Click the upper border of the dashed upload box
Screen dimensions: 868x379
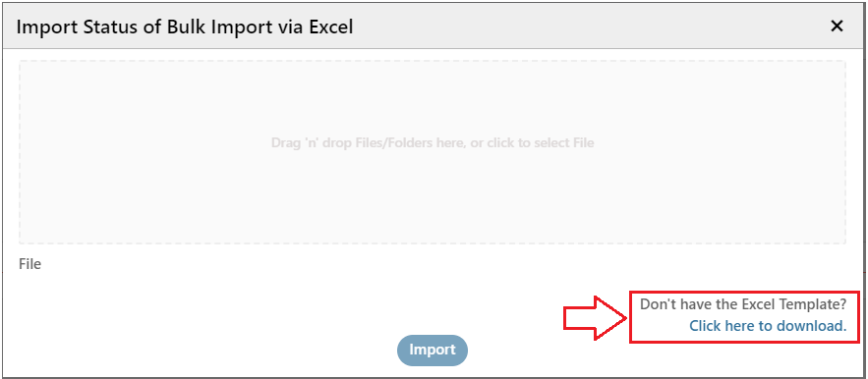(433, 61)
